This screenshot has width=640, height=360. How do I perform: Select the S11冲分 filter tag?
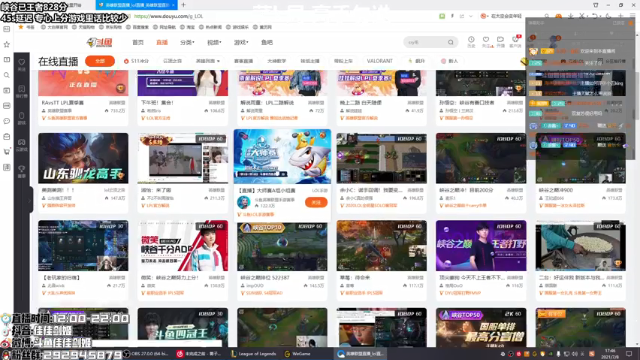click(136, 61)
